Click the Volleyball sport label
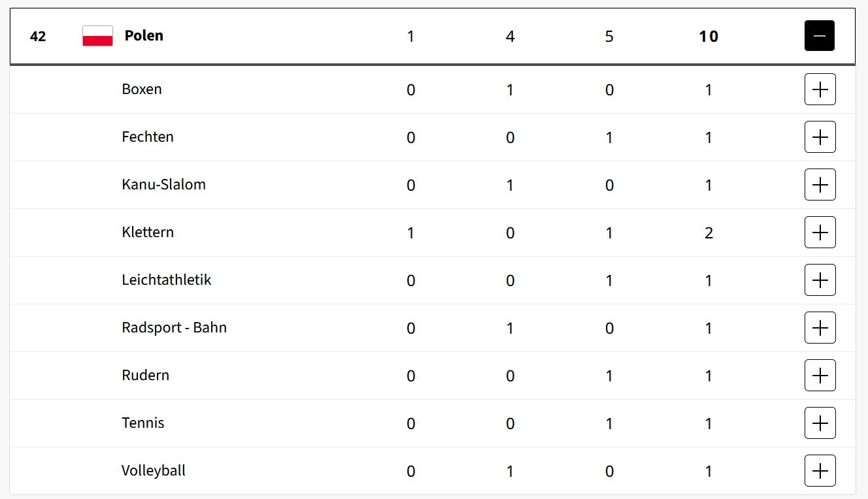This screenshot has width=868, height=499. coord(154,471)
